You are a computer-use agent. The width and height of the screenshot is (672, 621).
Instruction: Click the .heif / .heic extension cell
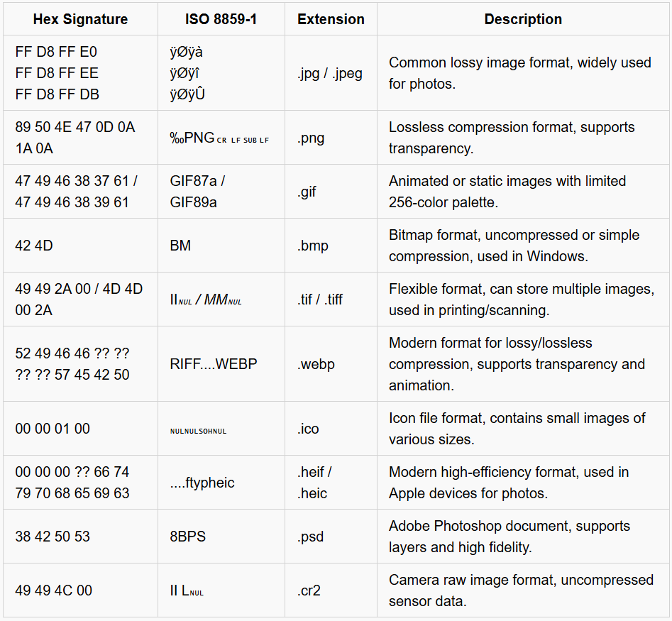(x=315, y=483)
